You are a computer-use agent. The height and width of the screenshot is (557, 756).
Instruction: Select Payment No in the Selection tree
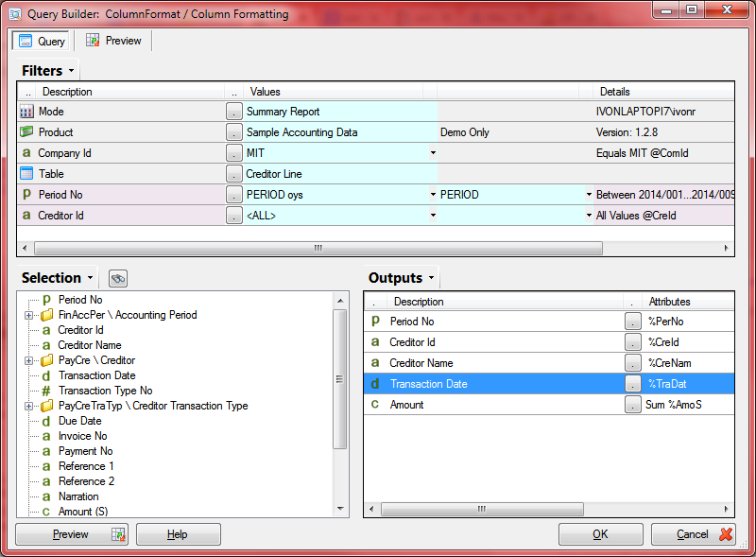click(x=85, y=451)
